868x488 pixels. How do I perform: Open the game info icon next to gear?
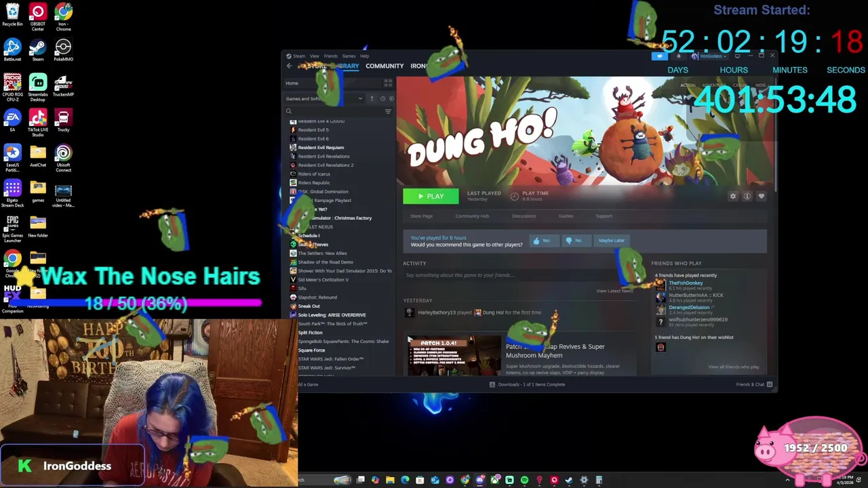tap(747, 197)
